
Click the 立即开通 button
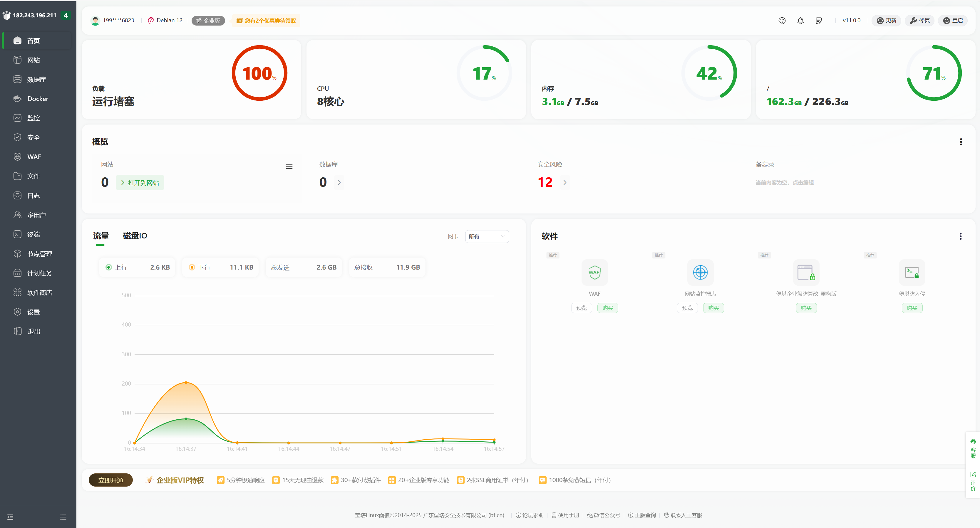click(110, 480)
